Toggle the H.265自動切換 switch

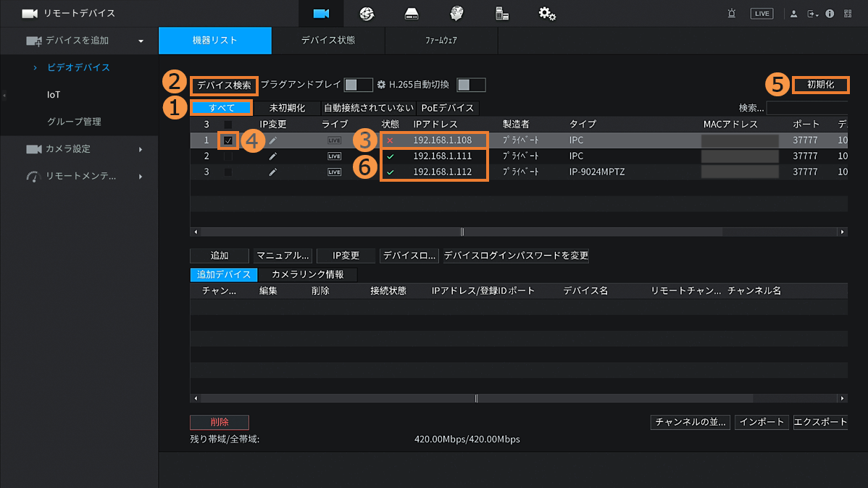[471, 85]
